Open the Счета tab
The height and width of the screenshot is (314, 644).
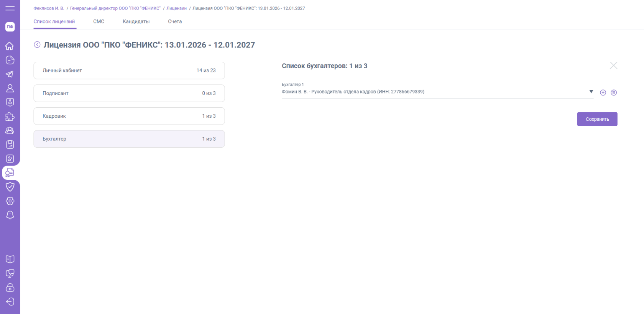tap(175, 21)
